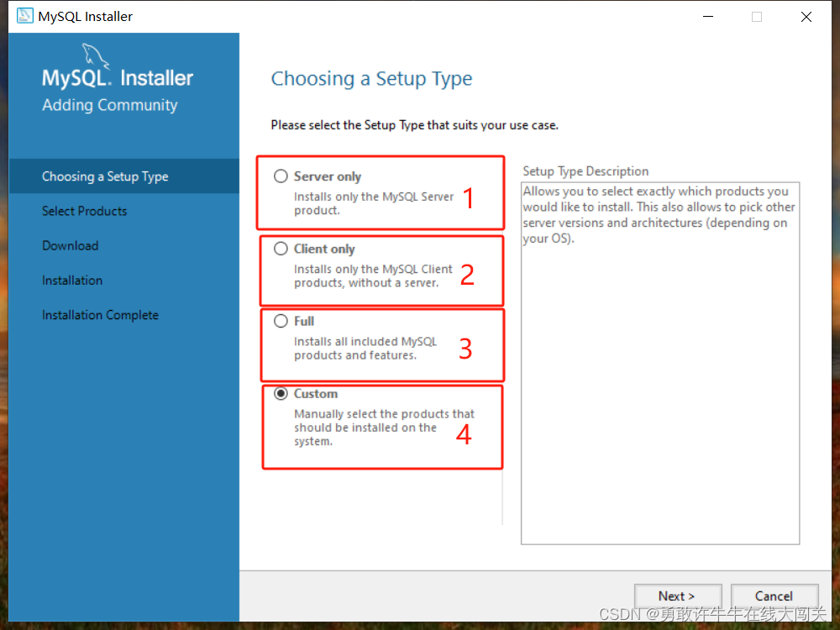The image size is (840, 630).
Task: Choose the Full setup type radio button
Action: [x=281, y=321]
